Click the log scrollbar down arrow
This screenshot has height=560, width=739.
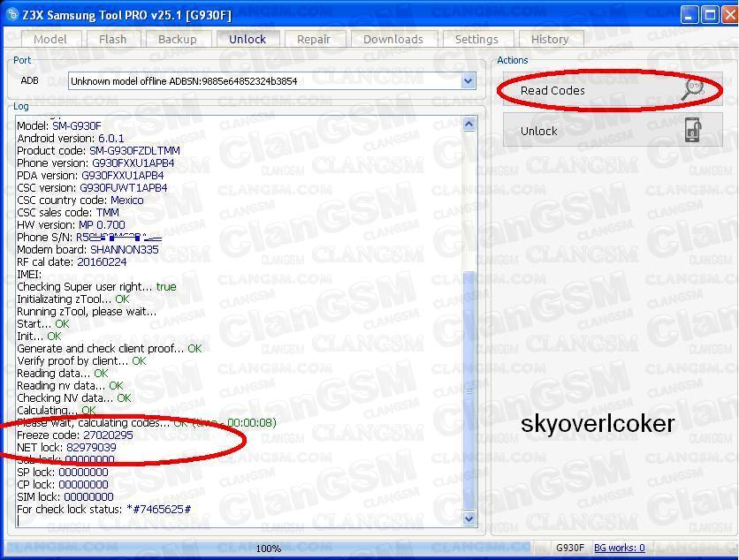tap(469, 518)
